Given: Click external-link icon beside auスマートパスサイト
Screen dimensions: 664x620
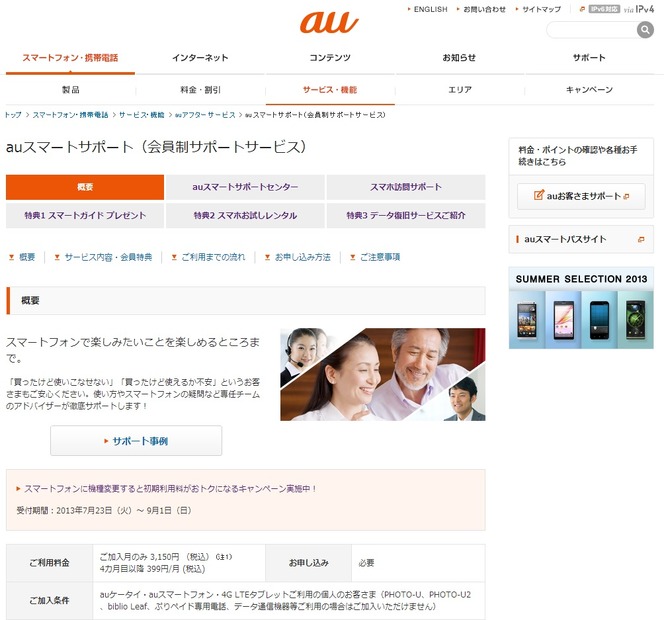Looking at the screenshot, I should tap(641, 239).
